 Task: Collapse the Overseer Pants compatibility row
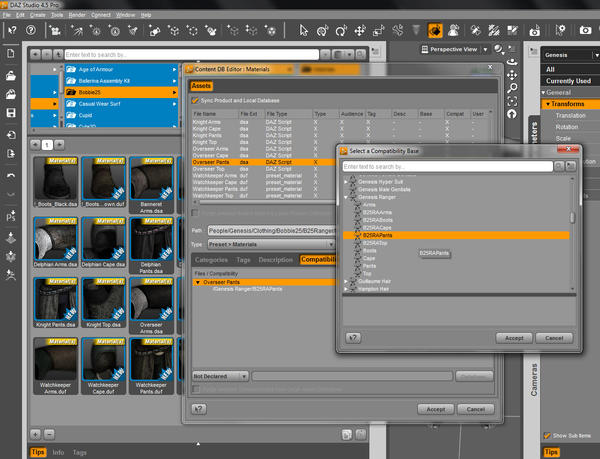click(198, 282)
